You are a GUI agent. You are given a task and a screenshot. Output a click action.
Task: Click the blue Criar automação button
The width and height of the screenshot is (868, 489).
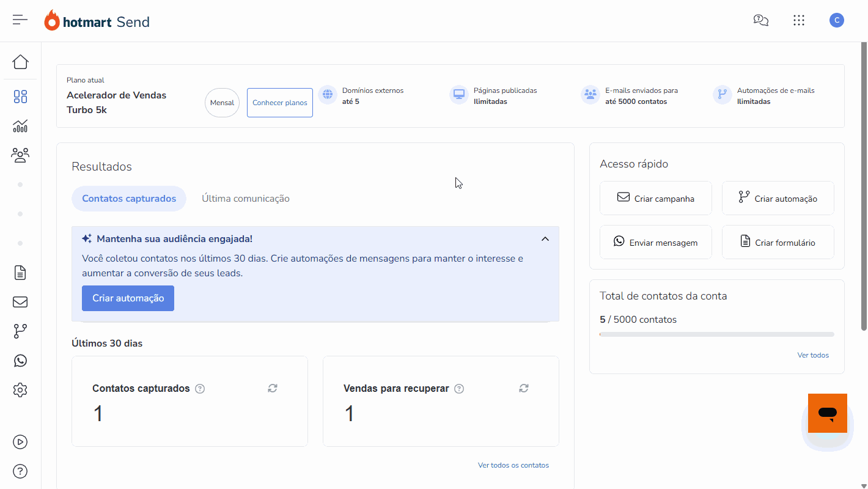click(128, 298)
